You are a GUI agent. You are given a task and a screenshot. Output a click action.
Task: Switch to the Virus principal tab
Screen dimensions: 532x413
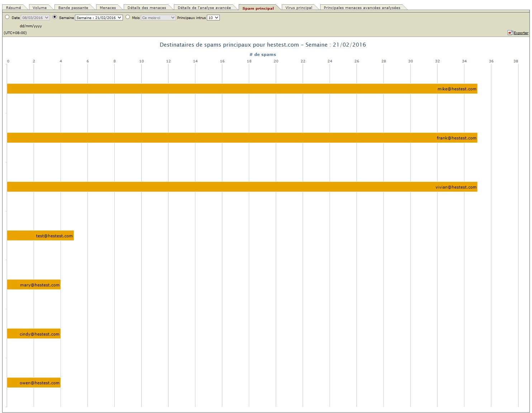tap(299, 8)
